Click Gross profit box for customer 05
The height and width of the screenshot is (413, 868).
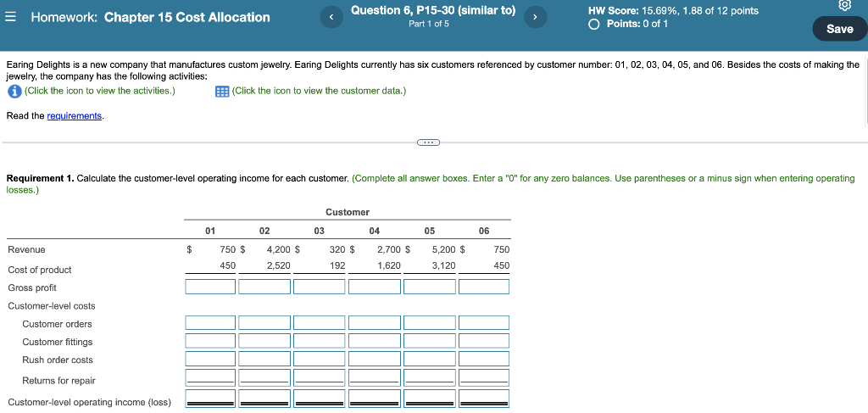(429, 287)
